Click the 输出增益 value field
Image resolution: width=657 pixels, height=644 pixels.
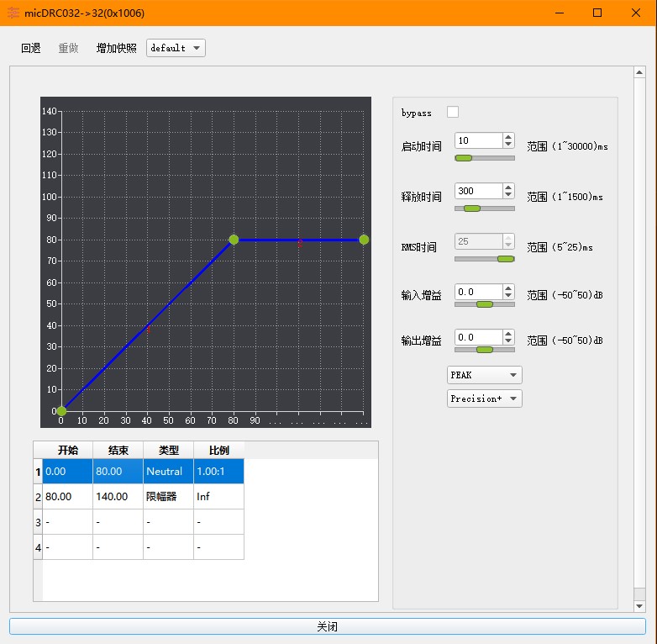(x=478, y=337)
